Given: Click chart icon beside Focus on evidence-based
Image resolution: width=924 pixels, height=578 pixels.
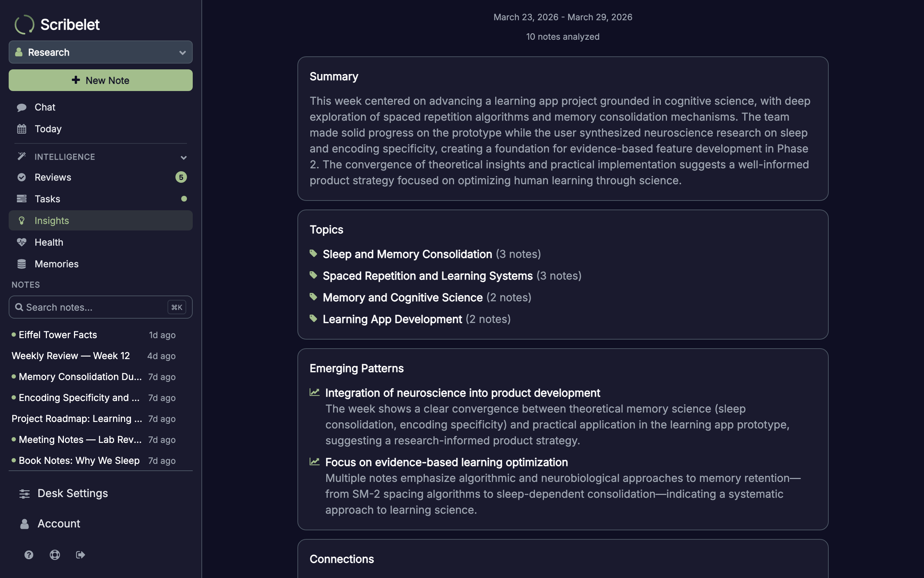Looking at the screenshot, I should tap(314, 461).
